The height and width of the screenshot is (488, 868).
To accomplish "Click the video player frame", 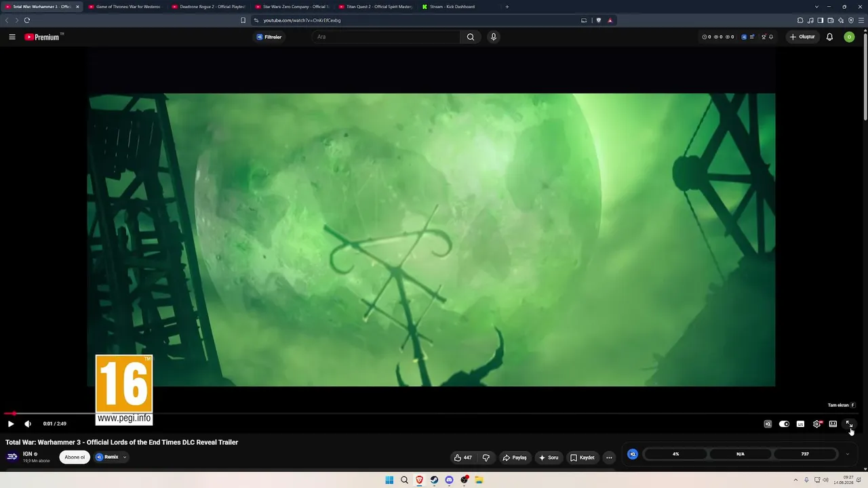I will point(431,240).
